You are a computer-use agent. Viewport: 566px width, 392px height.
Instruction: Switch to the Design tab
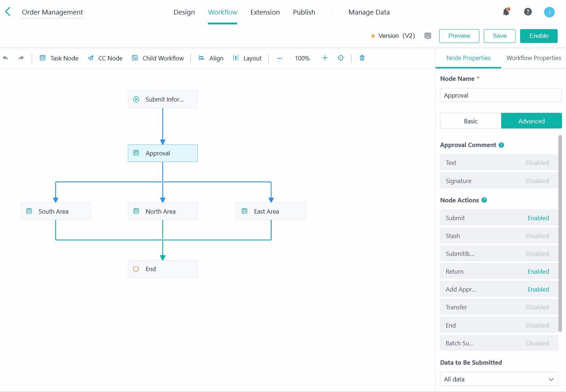tap(184, 12)
